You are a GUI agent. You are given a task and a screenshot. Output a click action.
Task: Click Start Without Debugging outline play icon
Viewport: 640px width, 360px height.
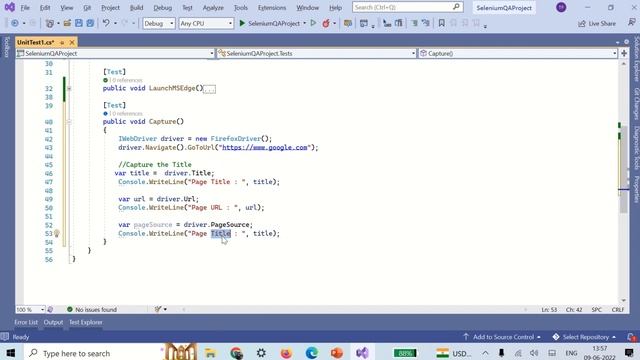tap(313, 23)
